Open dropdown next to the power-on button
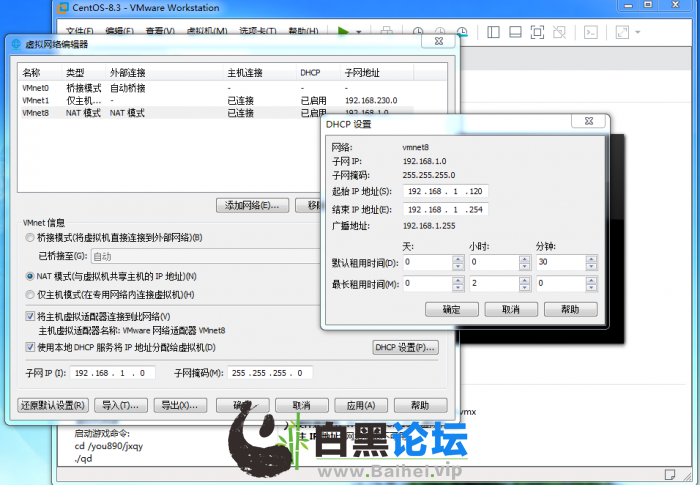 [x=359, y=32]
